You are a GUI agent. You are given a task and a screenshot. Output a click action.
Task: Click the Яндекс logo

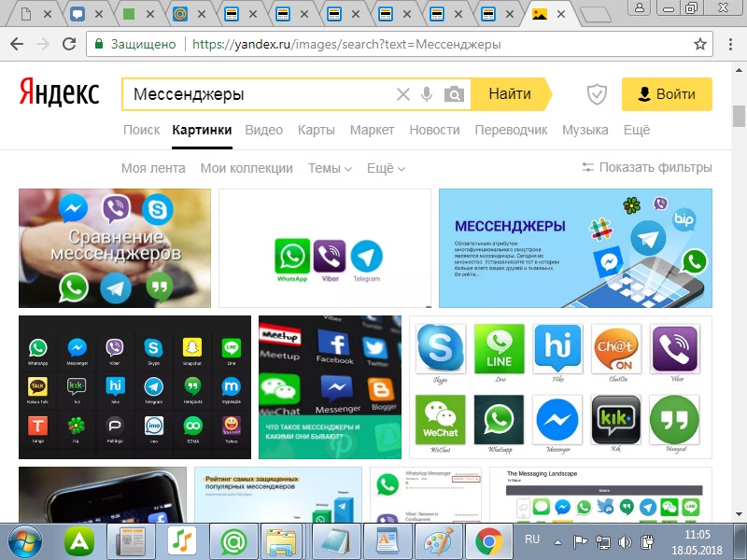[60, 93]
